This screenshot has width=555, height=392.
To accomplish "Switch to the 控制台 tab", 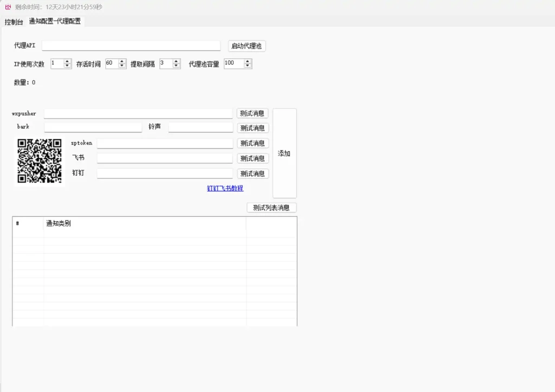I will 14,22.
